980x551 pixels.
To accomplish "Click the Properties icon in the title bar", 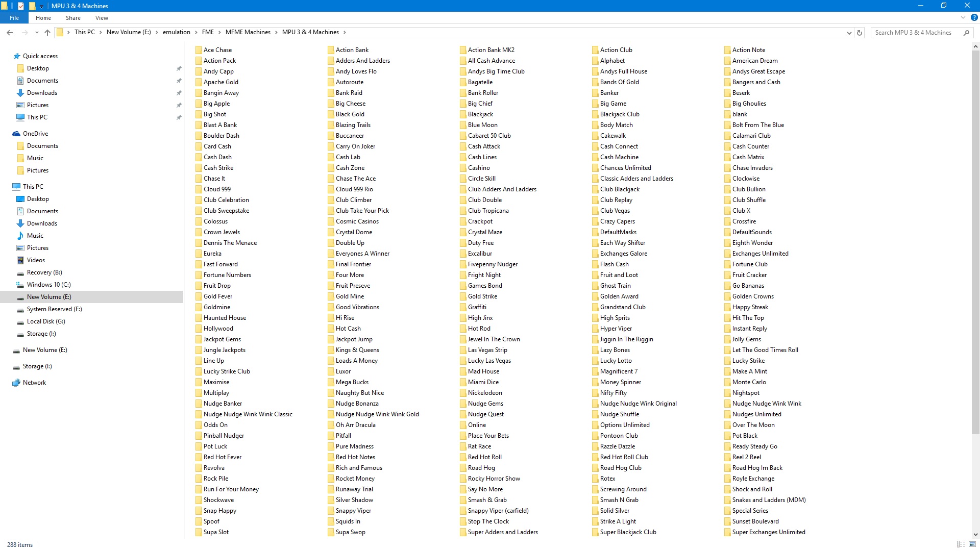I will click(x=21, y=6).
